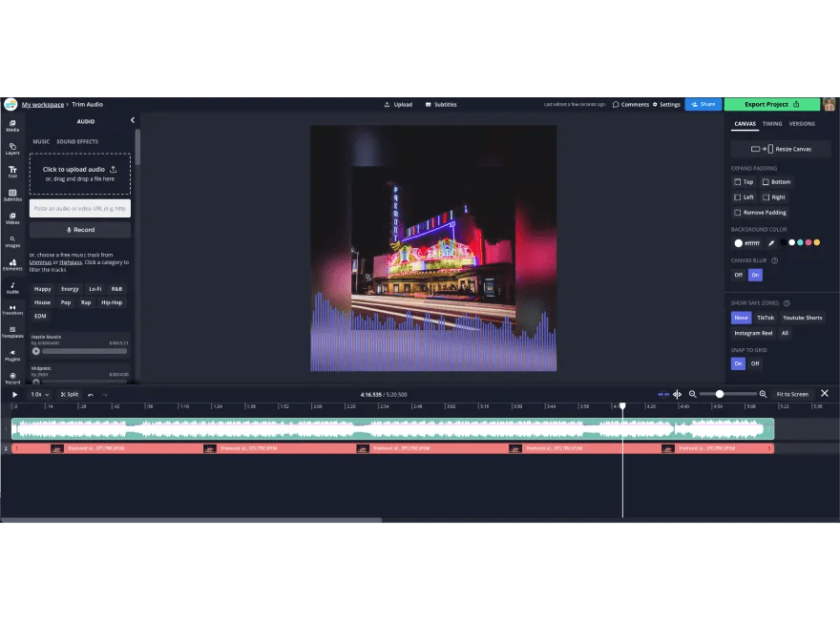The width and height of the screenshot is (840, 620).
Task: Filter tracks with the Lo-Fi tag
Action: [95, 288]
